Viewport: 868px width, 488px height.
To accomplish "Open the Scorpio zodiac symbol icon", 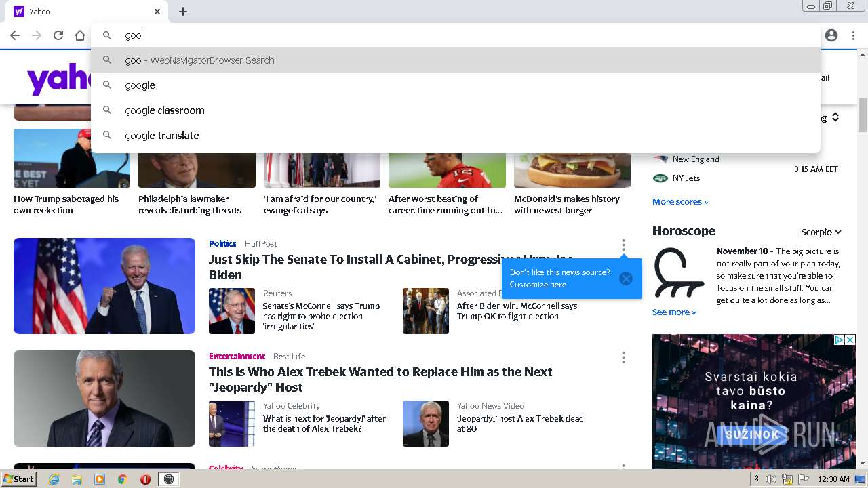I will (x=679, y=273).
